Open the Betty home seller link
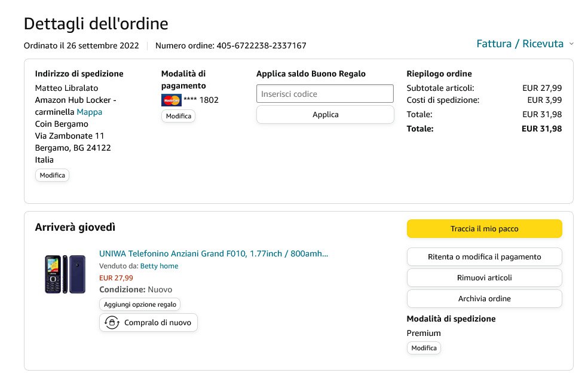 click(159, 266)
